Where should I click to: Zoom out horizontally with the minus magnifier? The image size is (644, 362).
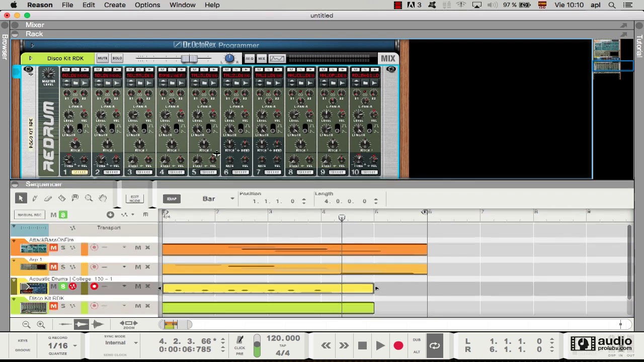[x=26, y=325]
